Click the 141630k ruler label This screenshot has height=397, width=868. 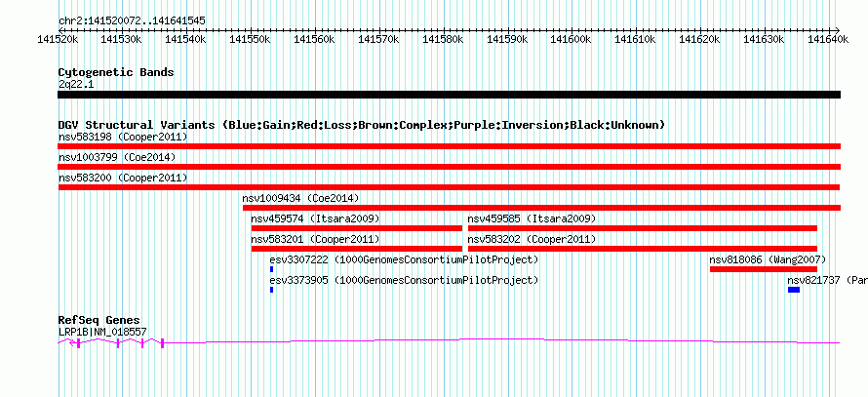pos(765,39)
